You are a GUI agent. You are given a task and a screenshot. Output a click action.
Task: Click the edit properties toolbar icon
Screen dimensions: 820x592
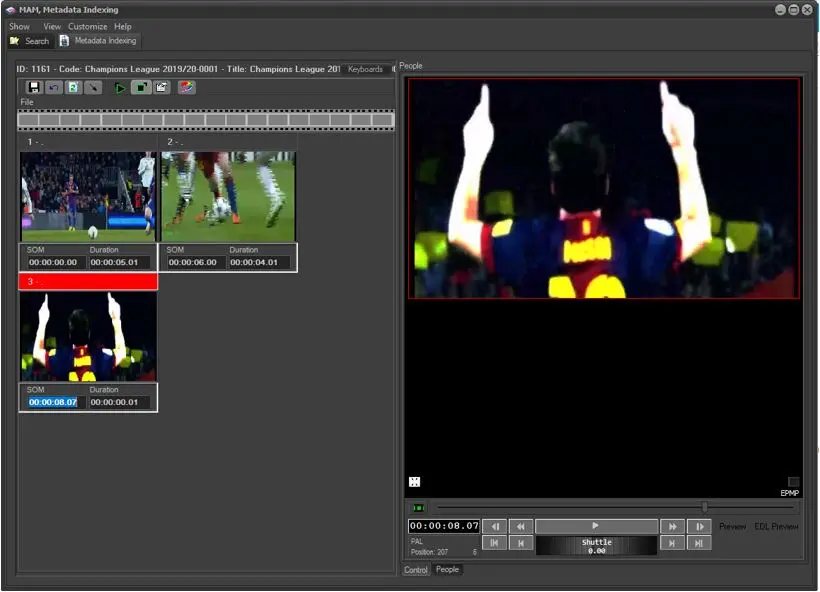click(x=161, y=88)
